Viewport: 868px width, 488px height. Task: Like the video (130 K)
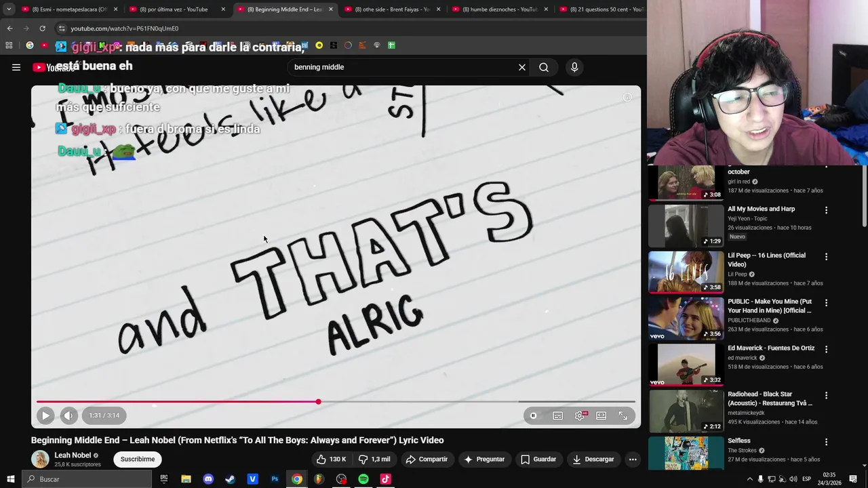pos(332,460)
